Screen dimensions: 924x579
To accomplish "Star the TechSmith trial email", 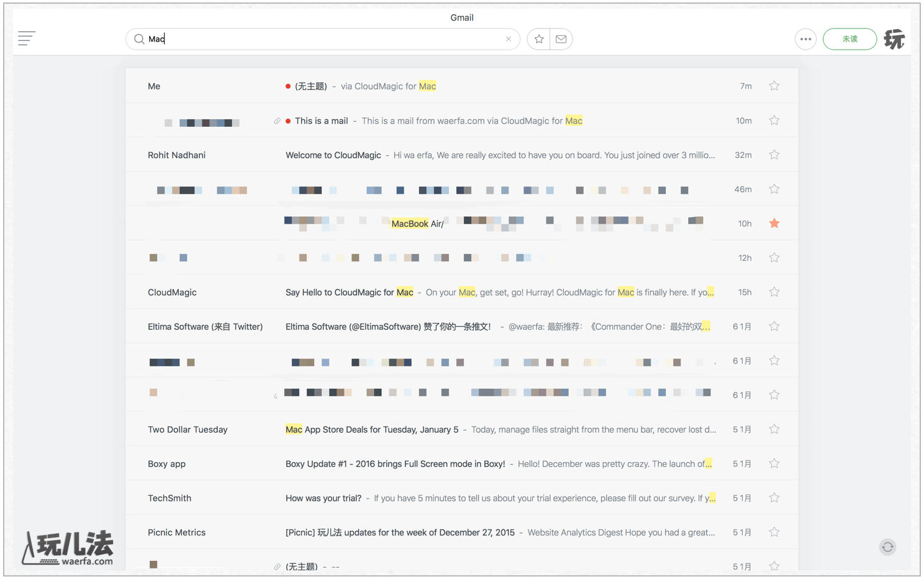I will (x=774, y=498).
